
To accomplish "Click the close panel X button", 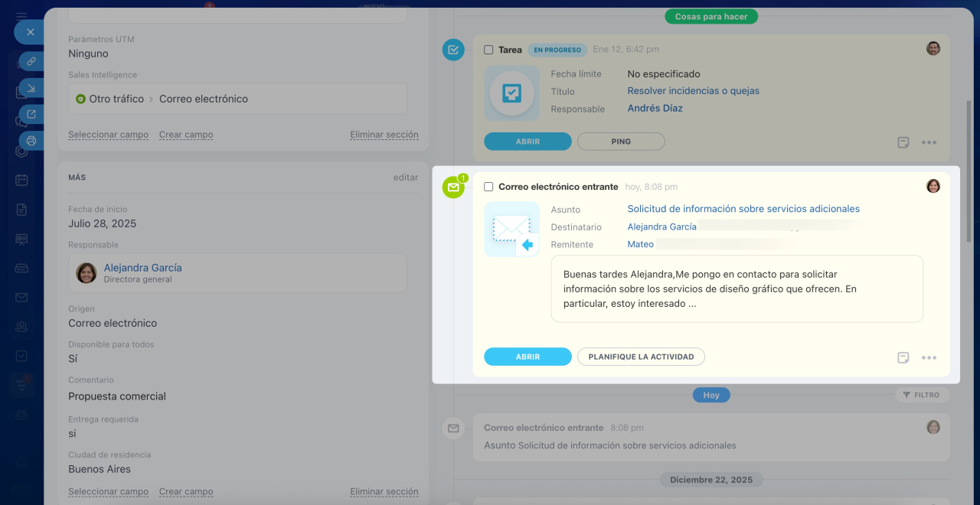I will (30, 32).
